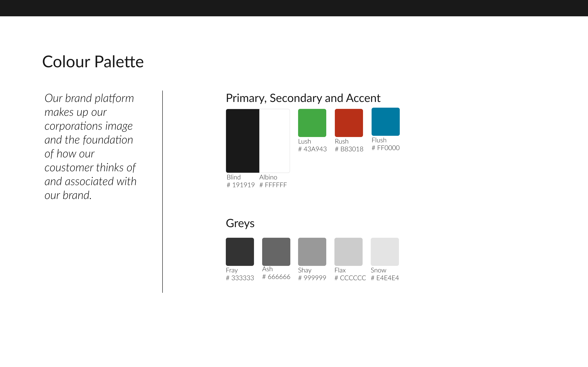Pick the Ash grey swatch
Screen dimensions: 588x367
[276, 252]
